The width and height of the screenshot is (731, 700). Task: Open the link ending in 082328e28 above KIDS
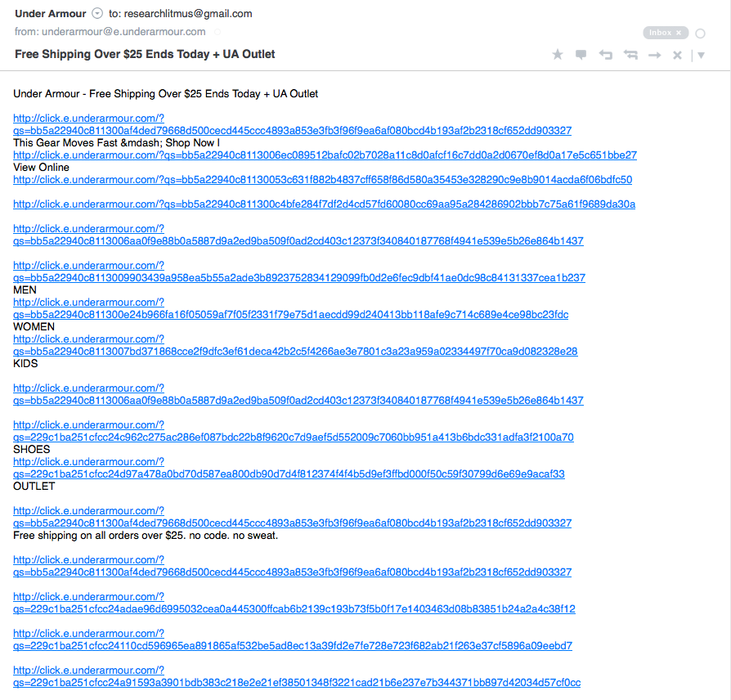295,345
